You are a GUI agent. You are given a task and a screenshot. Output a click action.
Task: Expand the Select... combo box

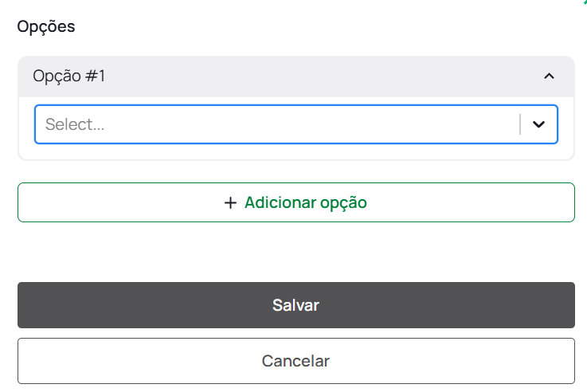295,124
